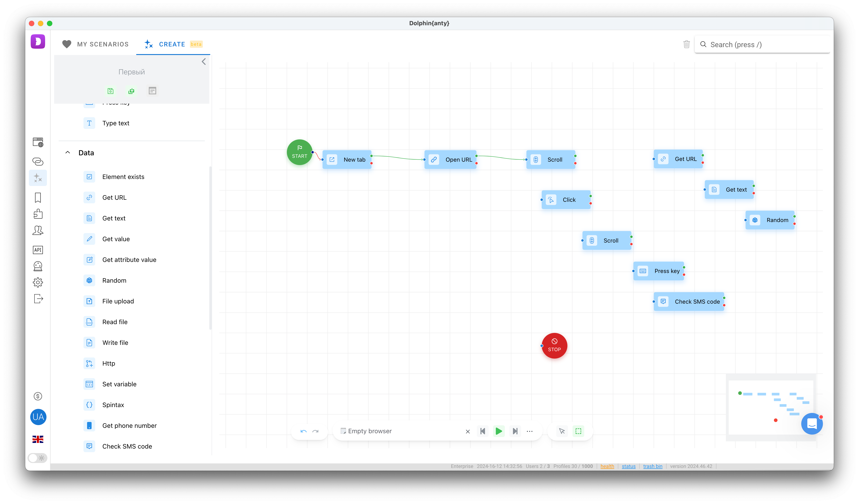Screen dimensions: 859x504
Task: Collapse the scenario actions panel
Action: tap(203, 61)
